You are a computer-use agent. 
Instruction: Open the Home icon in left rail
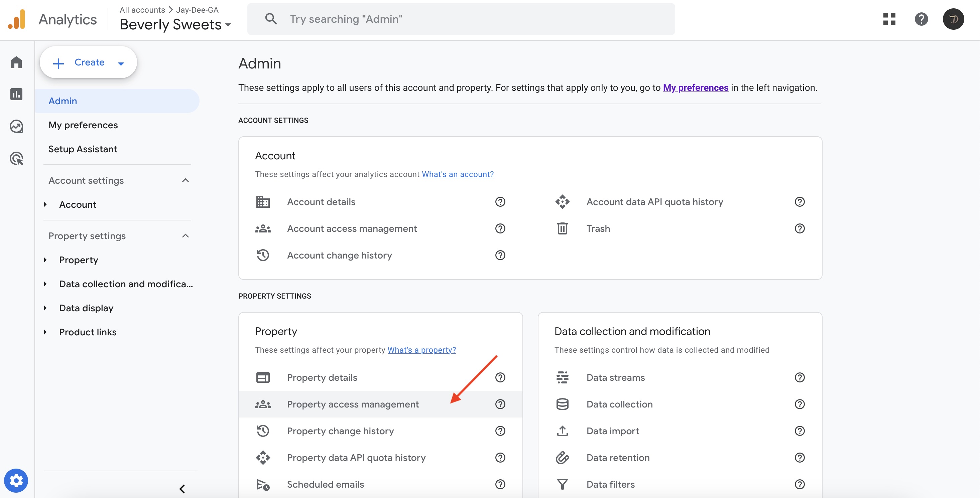16,62
